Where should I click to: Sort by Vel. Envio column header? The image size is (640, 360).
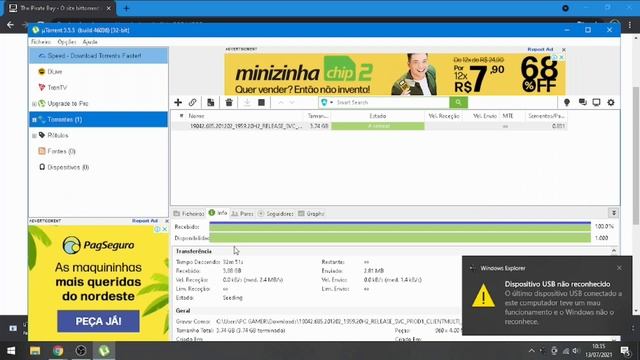484,116
